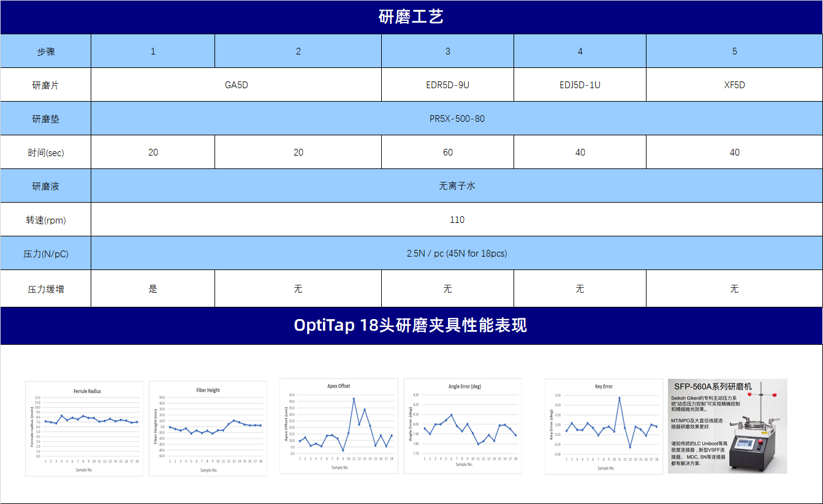Click the OptiTap 18头研磨夹具性能表现 header
823x504 pixels.
click(411, 325)
